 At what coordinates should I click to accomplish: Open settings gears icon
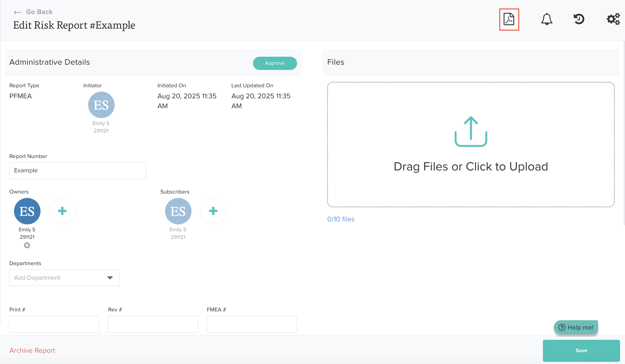click(613, 19)
